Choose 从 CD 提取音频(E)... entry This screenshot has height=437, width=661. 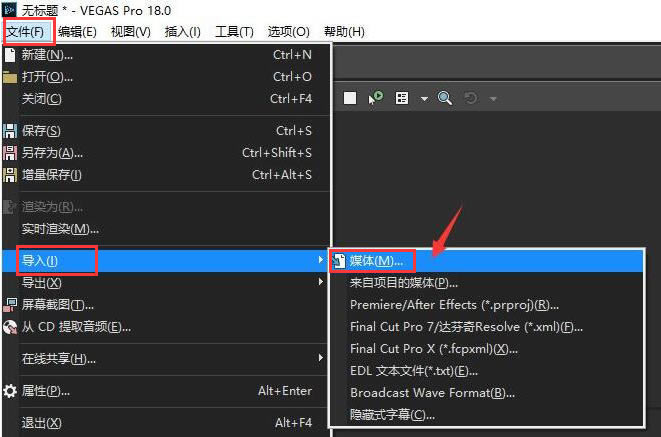(166, 327)
